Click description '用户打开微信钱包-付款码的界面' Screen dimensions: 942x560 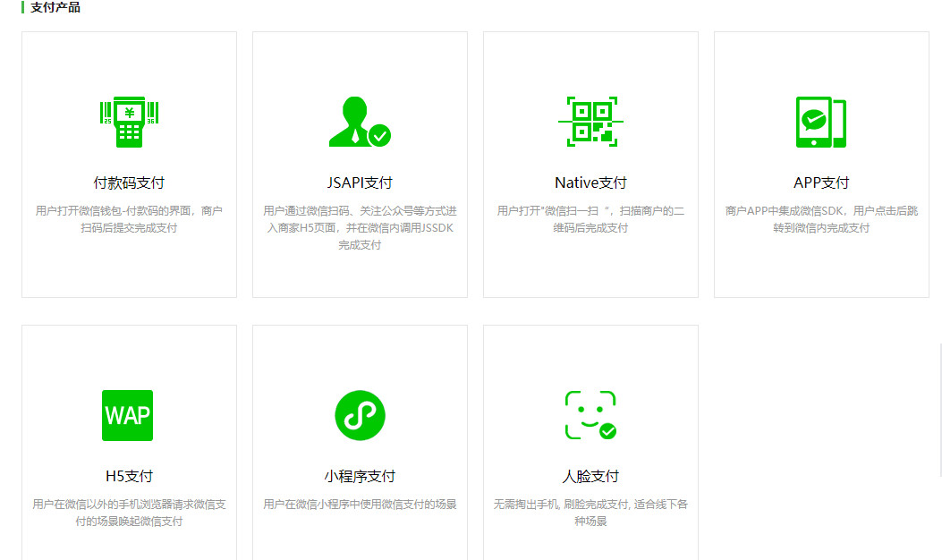pyautogui.click(x=129, y=219)
